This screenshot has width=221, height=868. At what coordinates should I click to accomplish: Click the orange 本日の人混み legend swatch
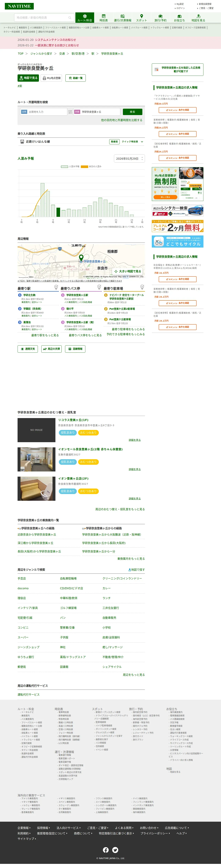coord(84,166)
